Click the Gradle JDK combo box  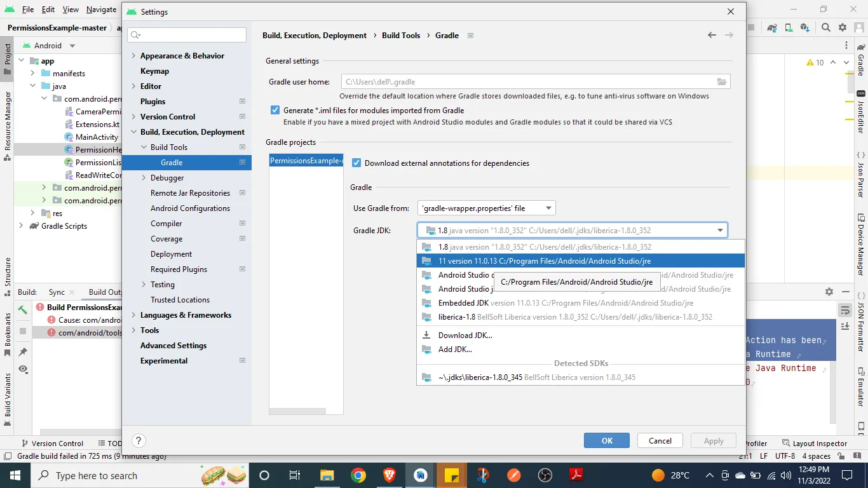pyautogui.click(x=573, y=230)
